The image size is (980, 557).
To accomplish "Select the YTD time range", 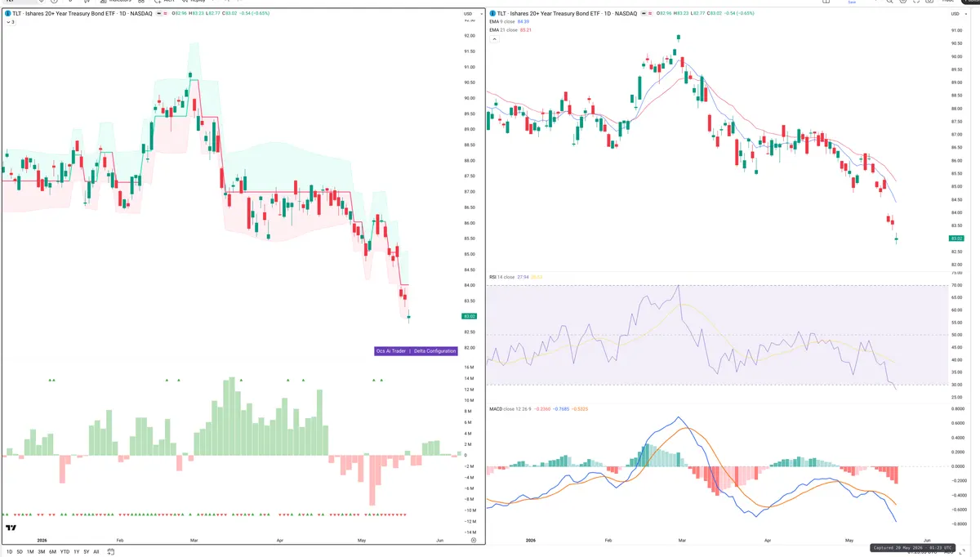I will pyautogui.click(x=65, y=552).
